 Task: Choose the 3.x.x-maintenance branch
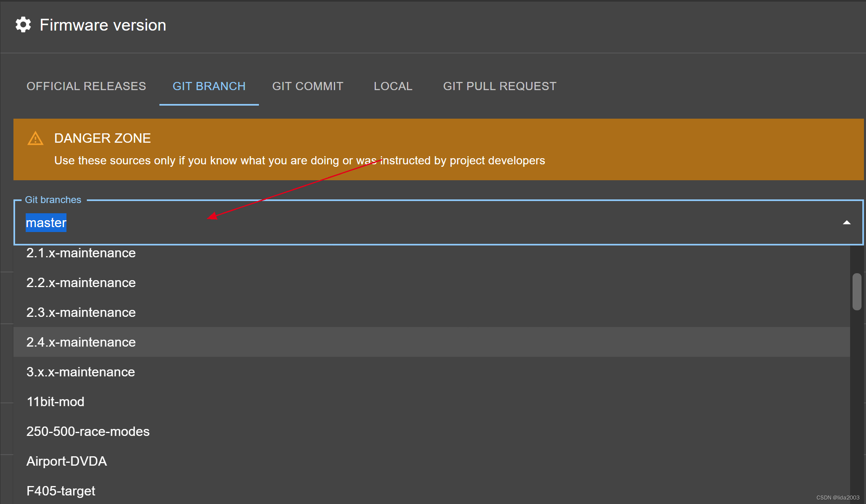coord(81,372)
